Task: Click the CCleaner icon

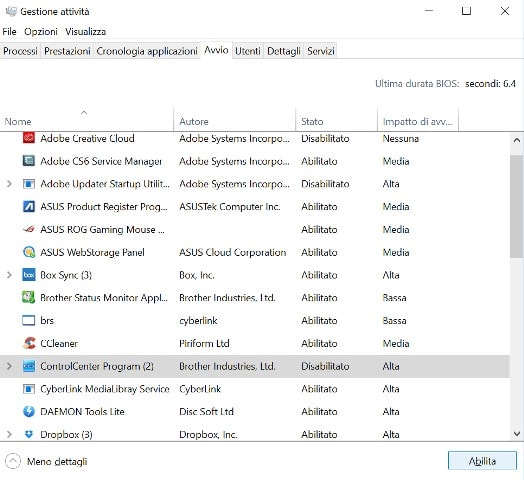Action: pyautogui.click(x=29, y=343)
